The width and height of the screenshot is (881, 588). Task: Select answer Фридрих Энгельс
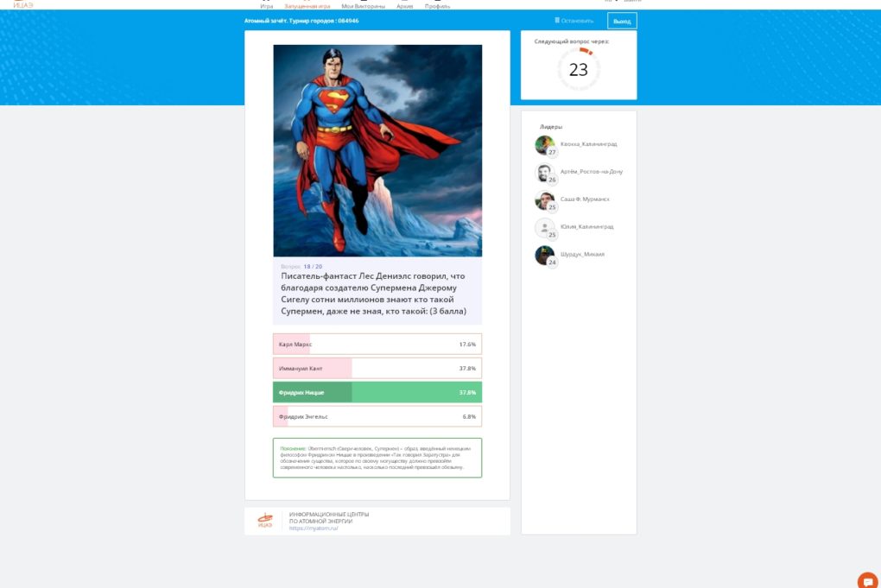click(377, 417)
